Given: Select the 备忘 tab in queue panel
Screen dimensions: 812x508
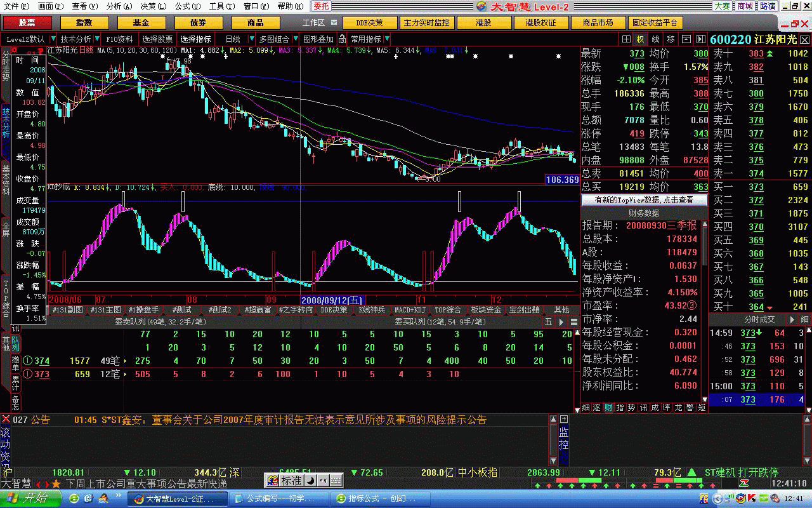Looking at the screenshot, I should coord(16,403).
